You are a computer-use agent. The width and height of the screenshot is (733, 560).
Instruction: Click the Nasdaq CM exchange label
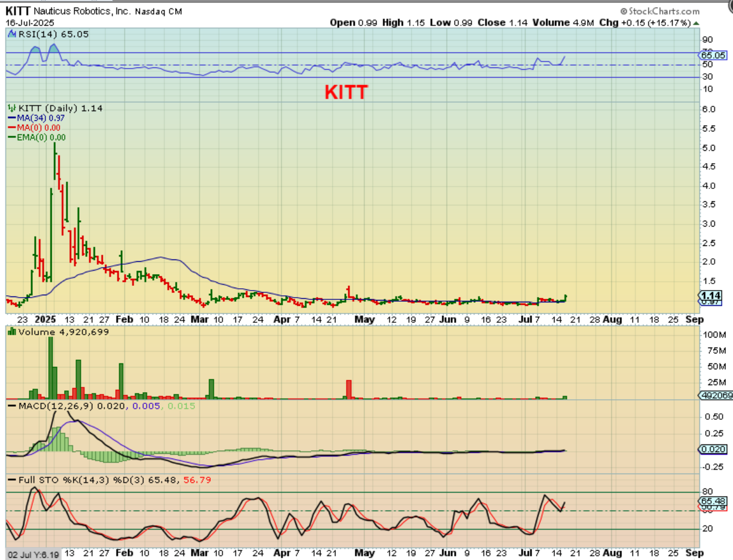coord(159,11)
